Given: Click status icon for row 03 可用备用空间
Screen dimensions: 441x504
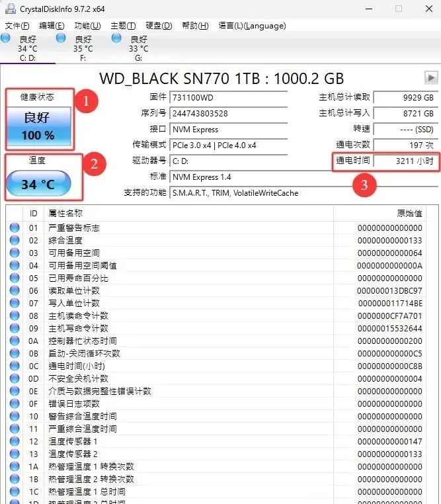Looking at the screenshot, I should [x=15, y=253].
